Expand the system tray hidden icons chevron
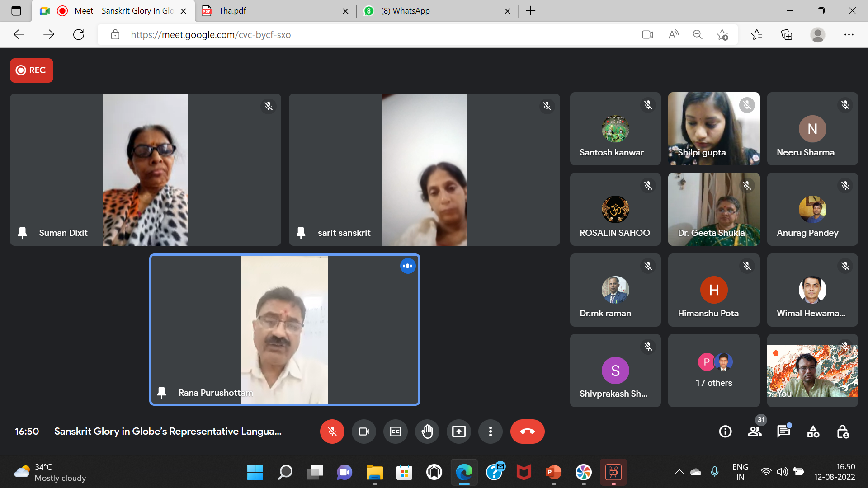Screen dimensions: 868x488 (x=679, y=472)
